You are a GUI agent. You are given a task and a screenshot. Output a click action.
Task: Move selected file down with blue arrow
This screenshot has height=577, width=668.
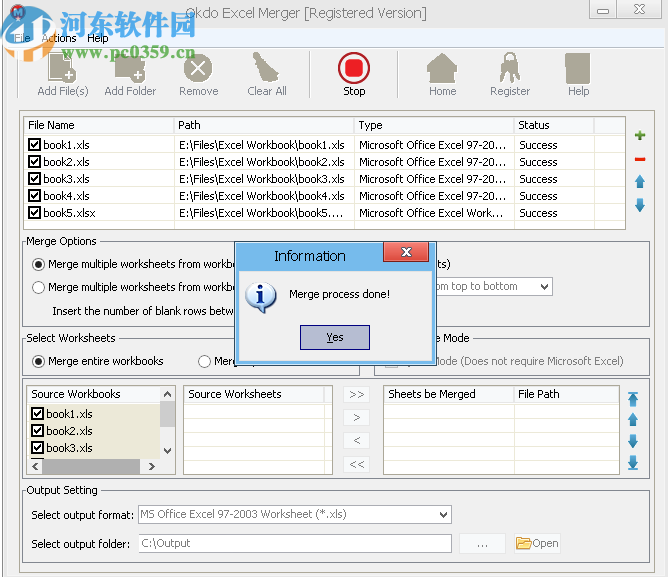(640, 205)
